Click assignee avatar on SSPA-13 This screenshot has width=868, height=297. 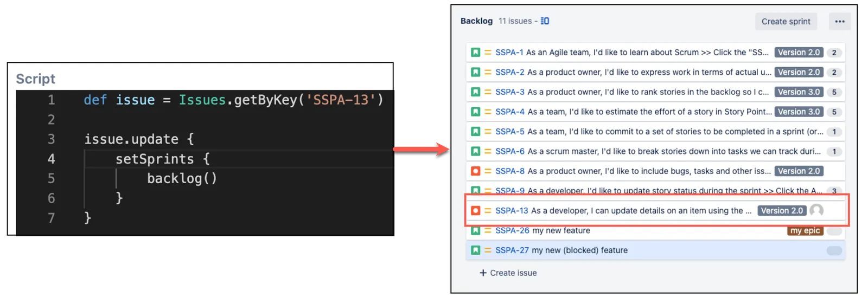816,210
